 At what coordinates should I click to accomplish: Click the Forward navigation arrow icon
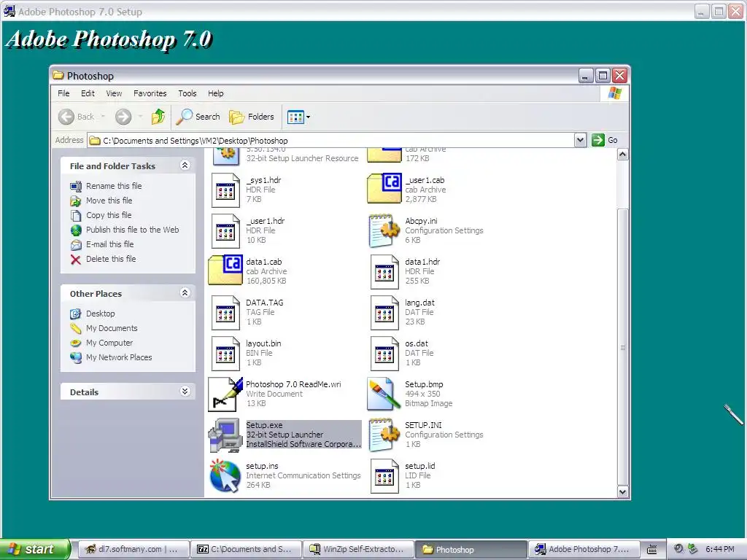[123, 117]
